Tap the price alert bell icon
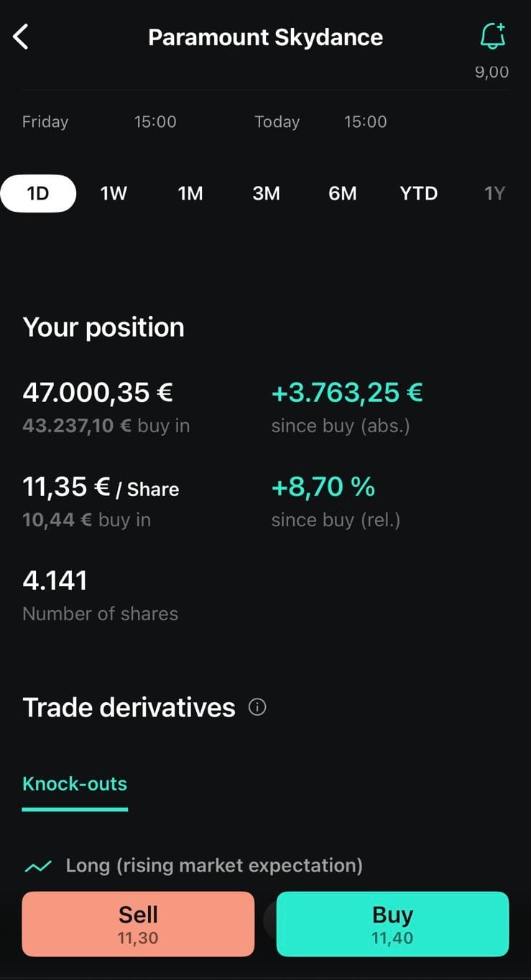 coord(493,36)
